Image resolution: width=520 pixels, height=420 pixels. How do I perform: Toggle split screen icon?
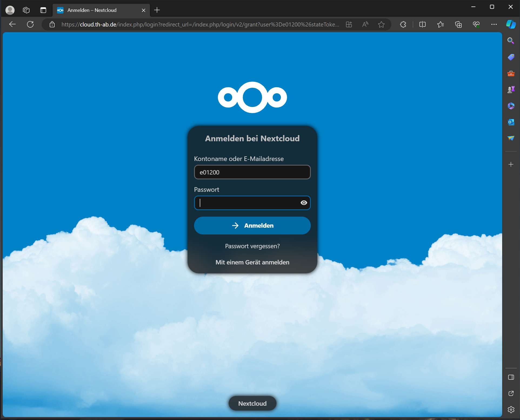(x=422, y=25)
